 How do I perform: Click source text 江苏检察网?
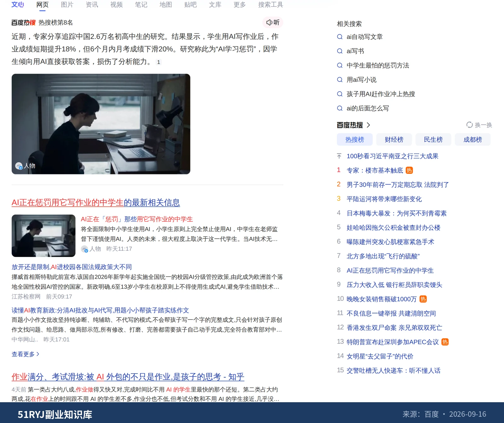(26, 297)
